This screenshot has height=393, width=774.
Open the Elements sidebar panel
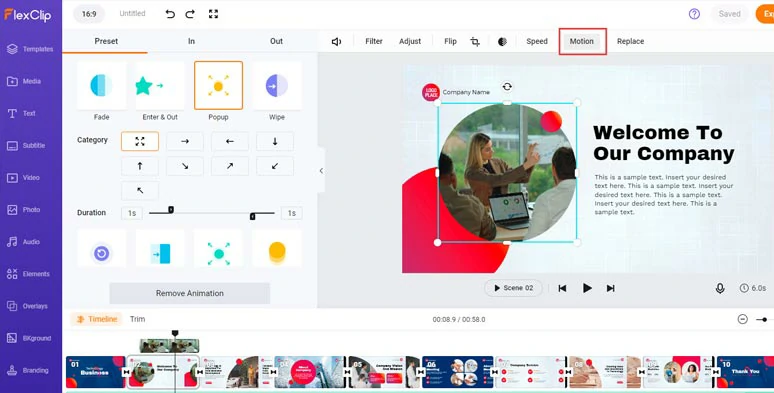pyautogui.click(x=28, y=274)
